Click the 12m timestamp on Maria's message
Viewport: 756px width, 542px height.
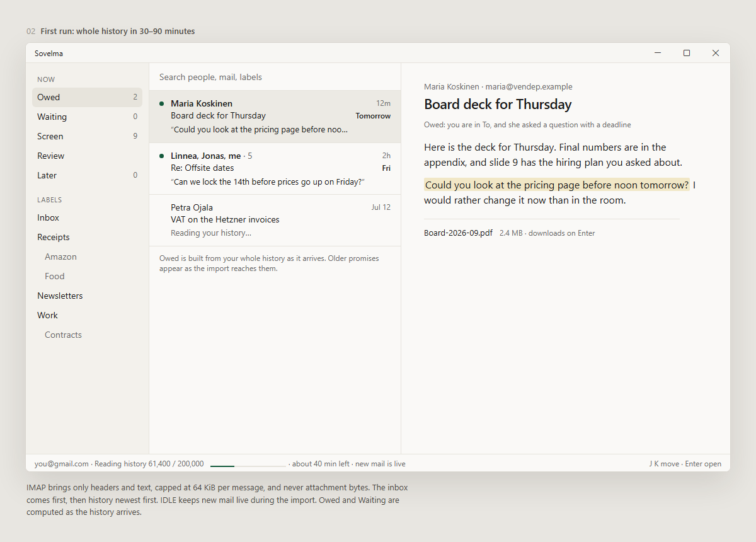coord(383,103)
